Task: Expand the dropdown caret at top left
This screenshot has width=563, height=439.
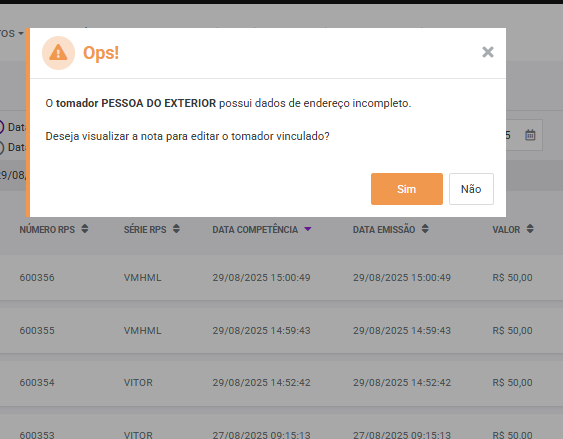Action: click(21, 33)
